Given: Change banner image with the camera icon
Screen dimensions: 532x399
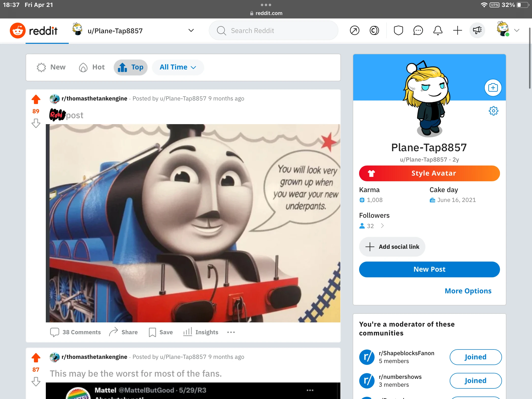Looking at the screenshot, I should coord(492,87).
